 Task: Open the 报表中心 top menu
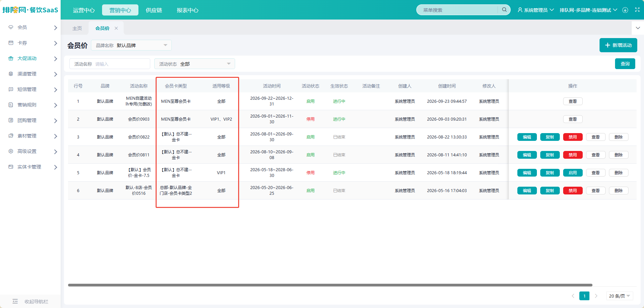pos(188,10)
